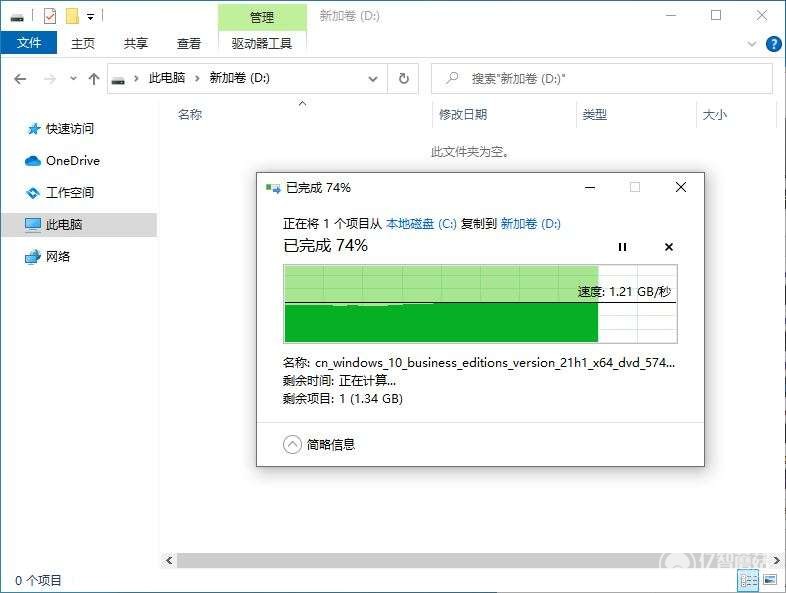
Task: Expand the breadcrumb chevron after 此电脑
Action: (197, 78)
